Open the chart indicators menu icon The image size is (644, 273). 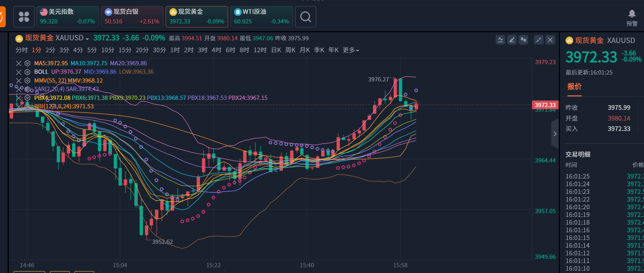pyautogui.click(x=500, y=40)
